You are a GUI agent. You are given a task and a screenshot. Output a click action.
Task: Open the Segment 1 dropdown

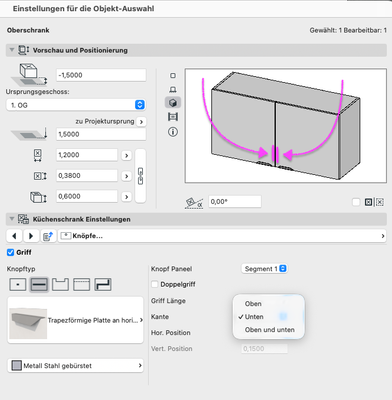pos(265,269)
